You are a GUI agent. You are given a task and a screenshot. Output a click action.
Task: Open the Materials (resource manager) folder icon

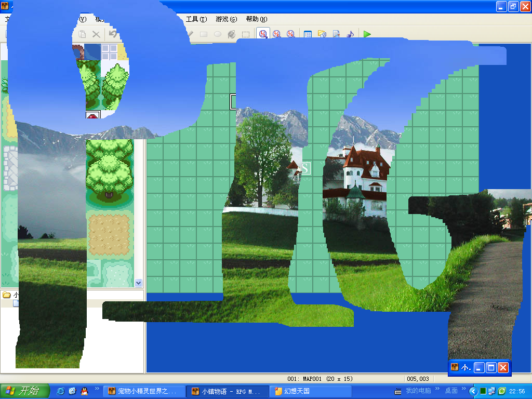tap(322, 34)
